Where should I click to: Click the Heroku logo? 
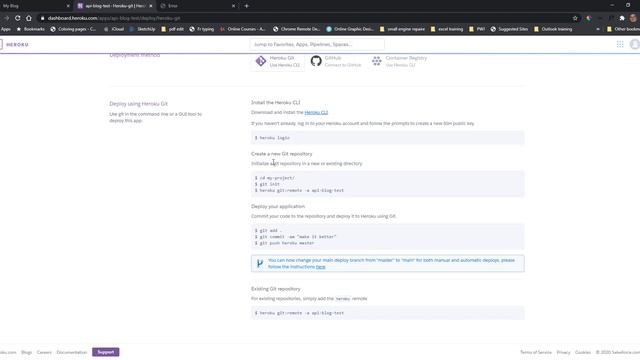[15, 44]
